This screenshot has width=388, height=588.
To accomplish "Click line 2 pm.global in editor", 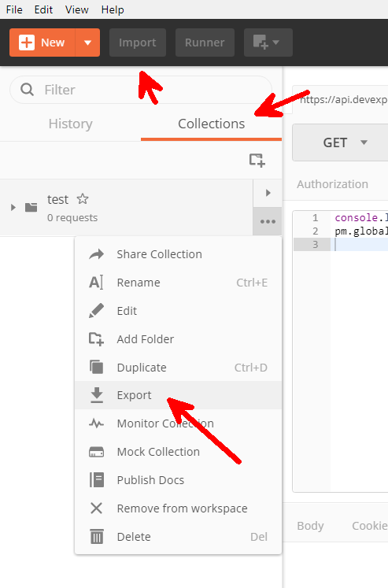I will [361, 231].
